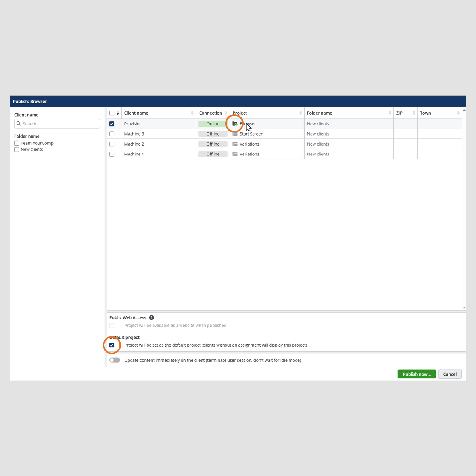
Task: Enable immediate content update toggle
Action: (115, 360)
